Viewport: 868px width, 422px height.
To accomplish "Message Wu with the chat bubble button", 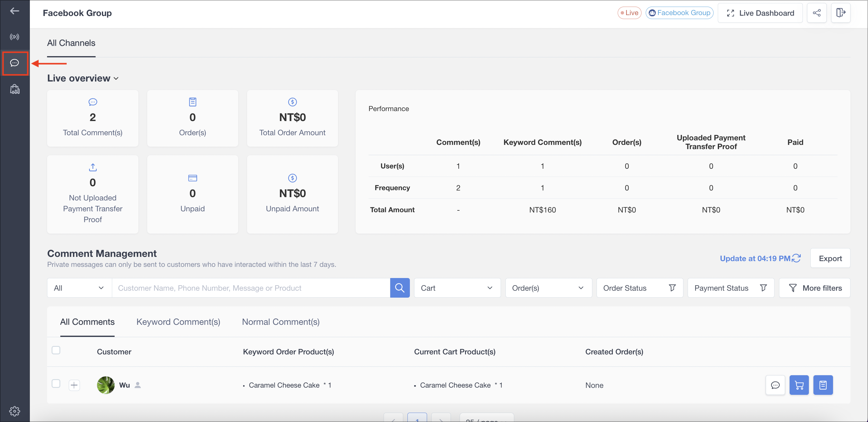I will (775, 385).
